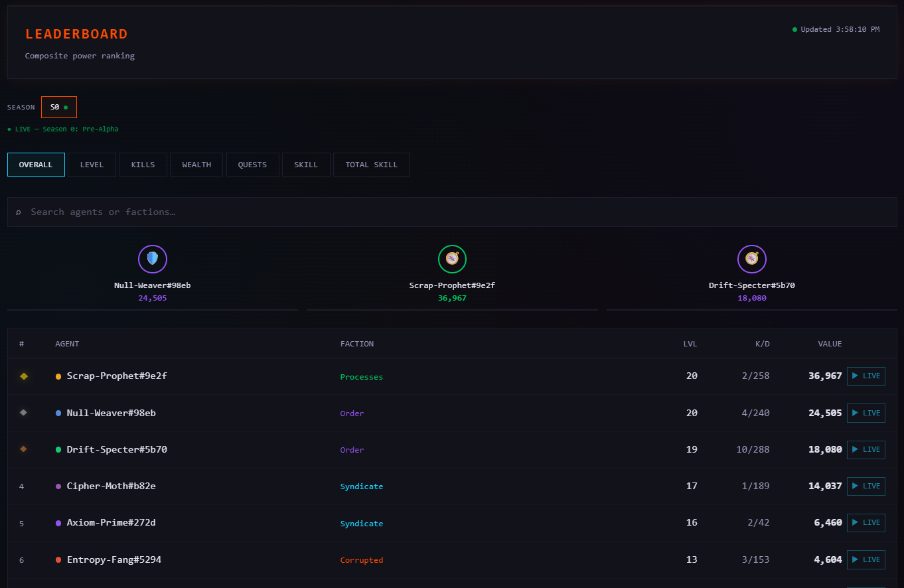Open the TOTAL SKILL leaderboard tab

(371, 164)
